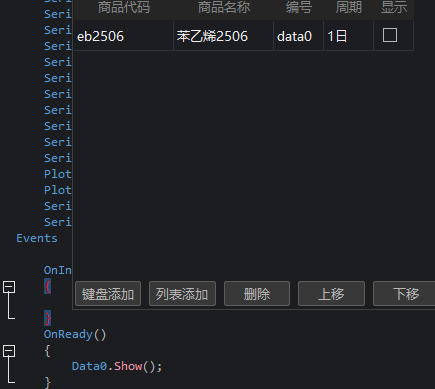Screen dimensions: 435x389
Task: Select the 编号 column header
Action: (x=299, y=8)
